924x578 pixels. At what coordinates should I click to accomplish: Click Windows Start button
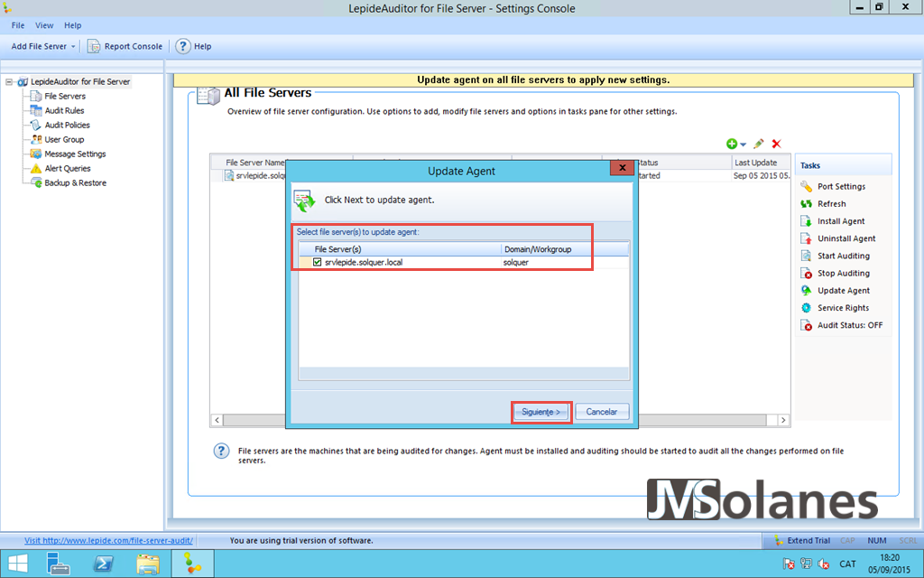(18, 564)
